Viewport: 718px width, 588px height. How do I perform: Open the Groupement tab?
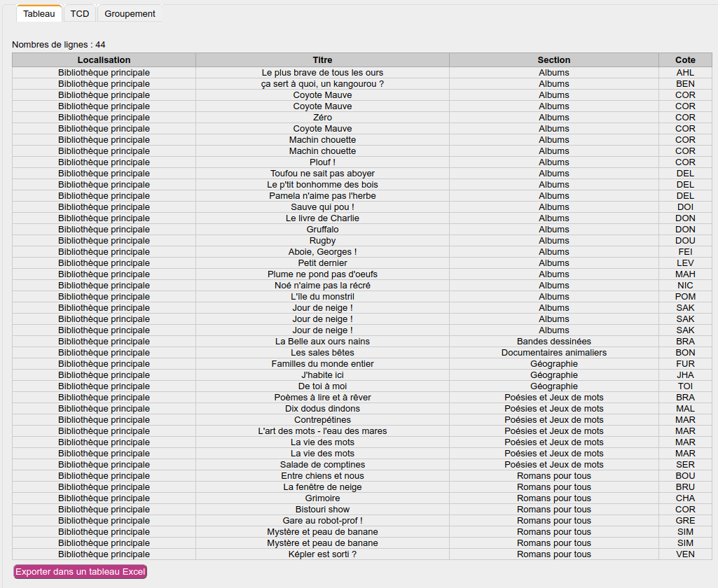tap(129, 13)
